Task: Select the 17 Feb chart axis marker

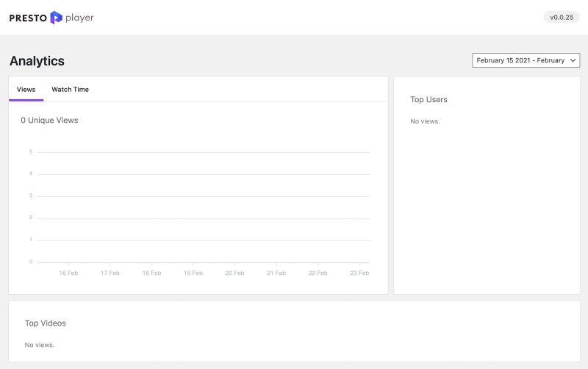Action: tap(110, 273)
